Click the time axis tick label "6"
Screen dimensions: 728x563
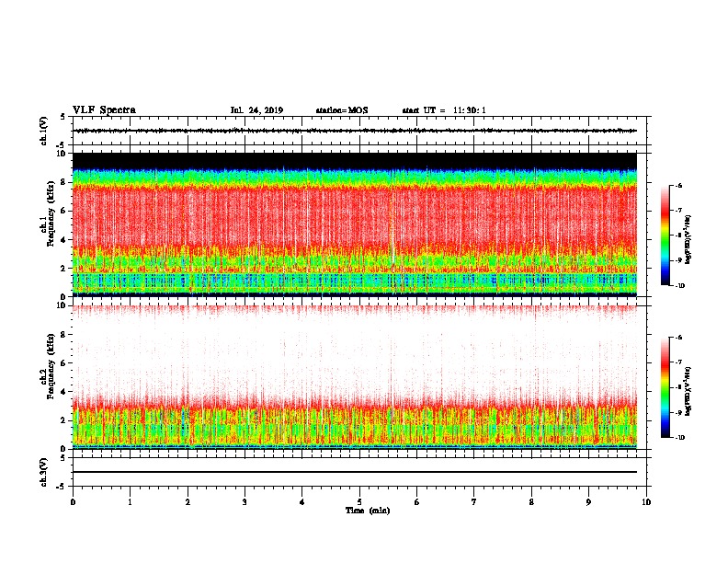[417, 502]
